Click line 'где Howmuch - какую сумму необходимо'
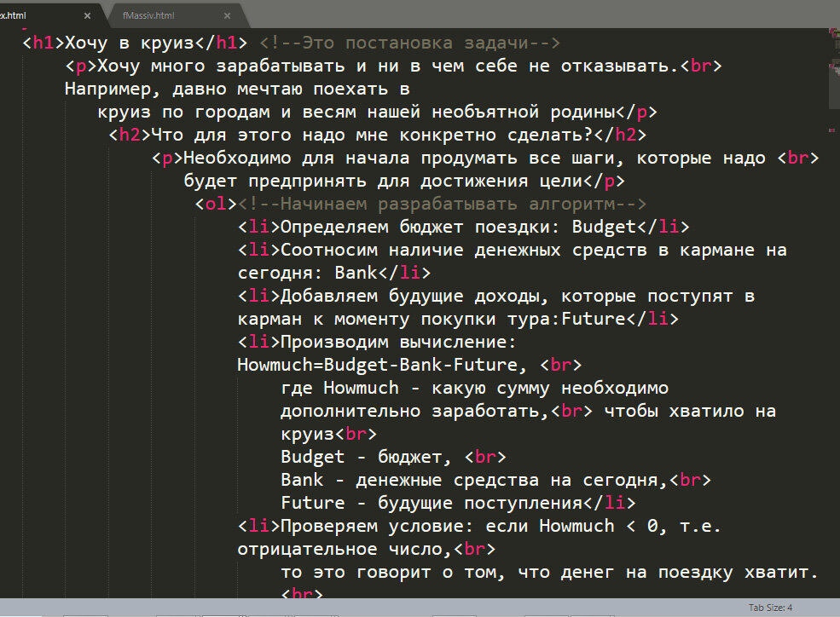This screenshot has width=840, height=617. point(475,388)
